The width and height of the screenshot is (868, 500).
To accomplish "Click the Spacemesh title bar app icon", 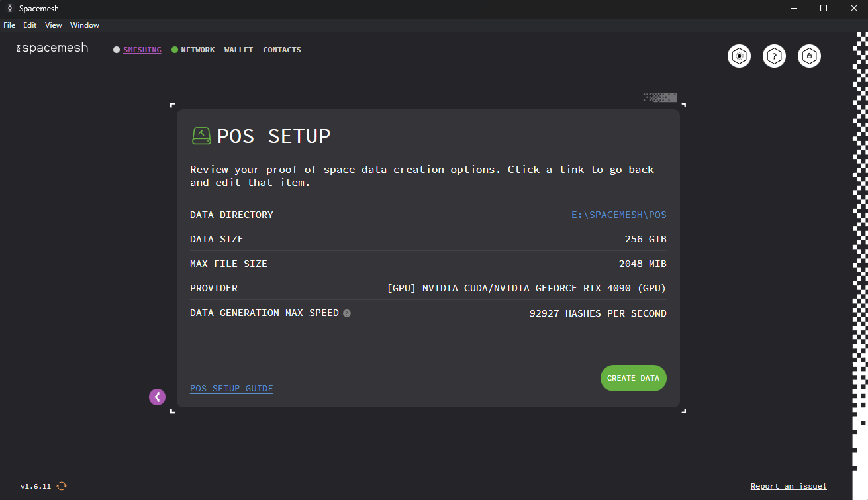I will 9,8.
